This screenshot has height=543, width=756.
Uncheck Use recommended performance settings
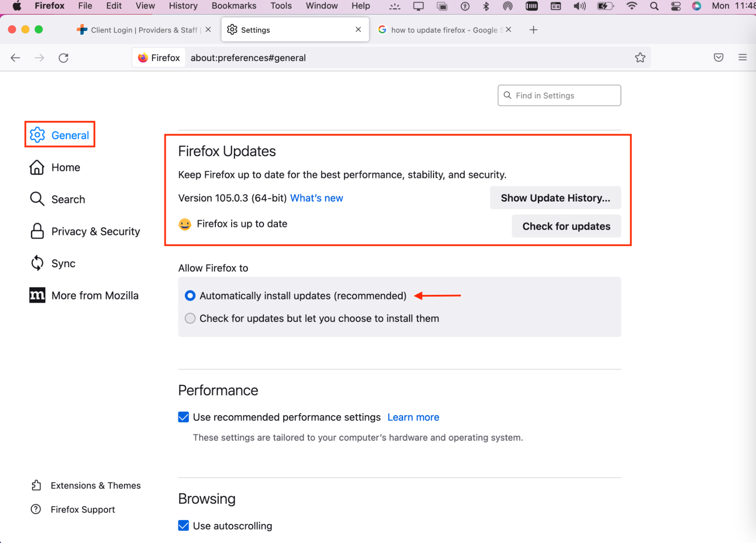pyautogui.click(x=183, y=417)
